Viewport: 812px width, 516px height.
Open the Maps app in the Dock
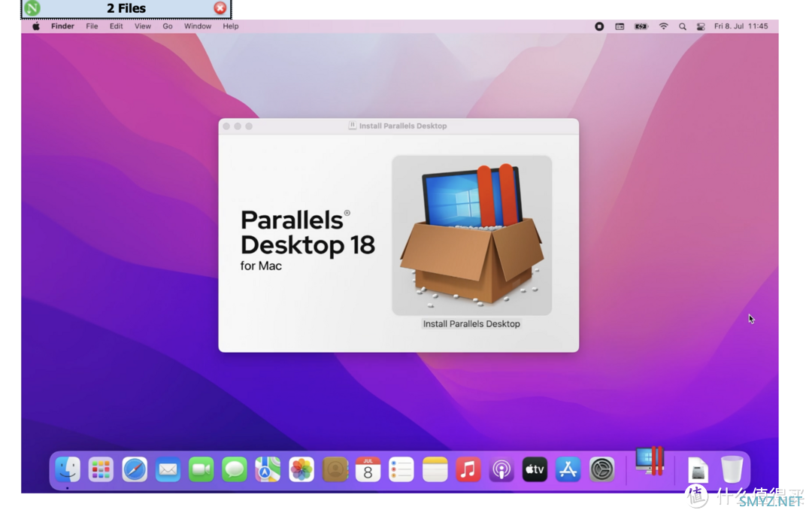click(268, 470)
